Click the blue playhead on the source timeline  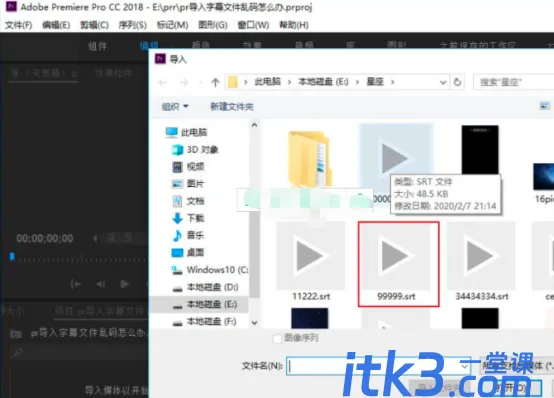[x=12, y=256]
